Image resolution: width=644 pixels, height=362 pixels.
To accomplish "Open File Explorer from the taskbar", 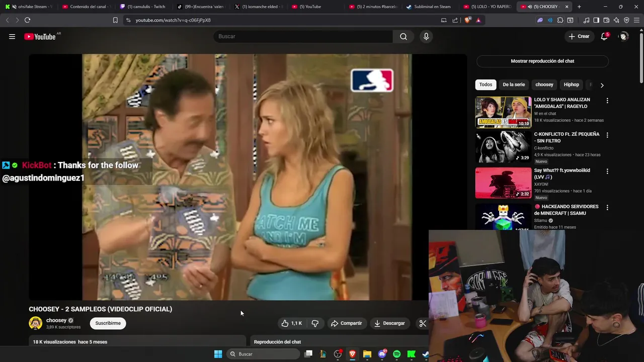I will 367,354.
